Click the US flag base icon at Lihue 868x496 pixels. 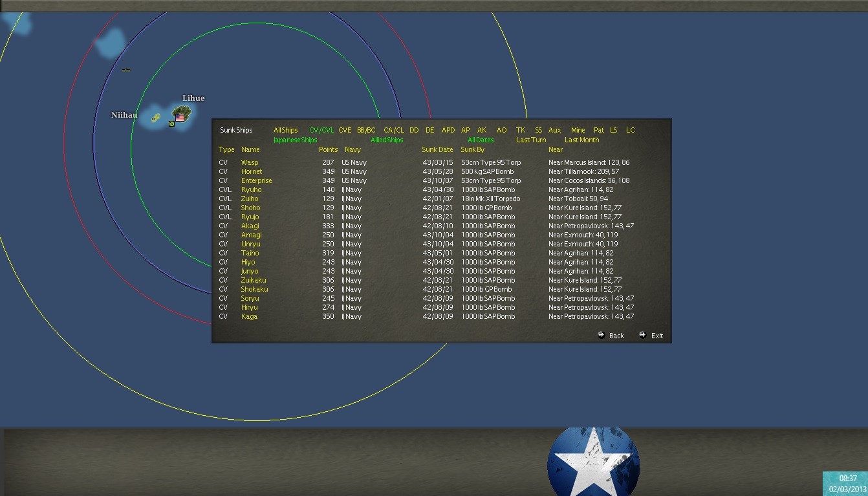[180, 118]
